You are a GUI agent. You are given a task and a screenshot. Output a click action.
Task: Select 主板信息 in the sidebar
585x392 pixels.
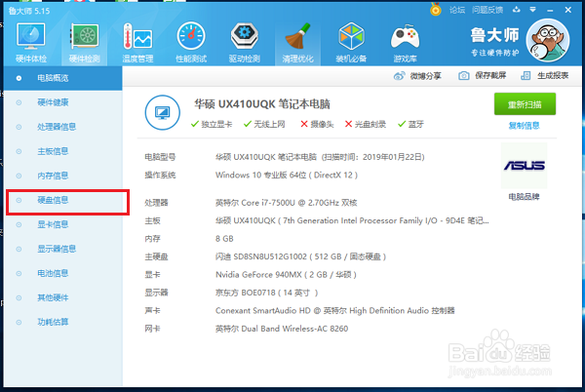(x=62, y=151)
